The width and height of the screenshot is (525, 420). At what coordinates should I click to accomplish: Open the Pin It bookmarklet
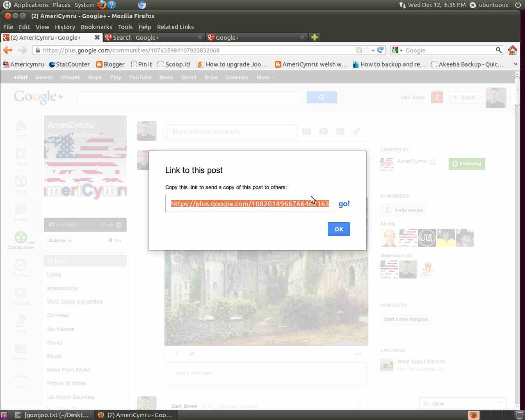pos(142,64)
